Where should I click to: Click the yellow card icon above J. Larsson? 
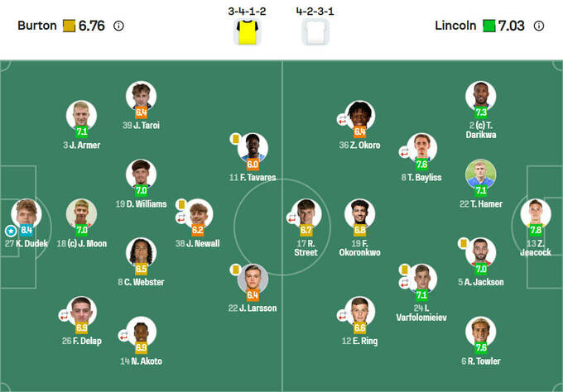point(236,269)
